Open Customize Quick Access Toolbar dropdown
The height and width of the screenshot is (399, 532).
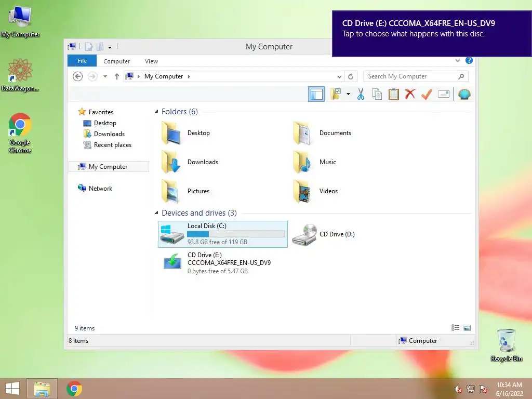pyautogui.click(x=110, y=47)
